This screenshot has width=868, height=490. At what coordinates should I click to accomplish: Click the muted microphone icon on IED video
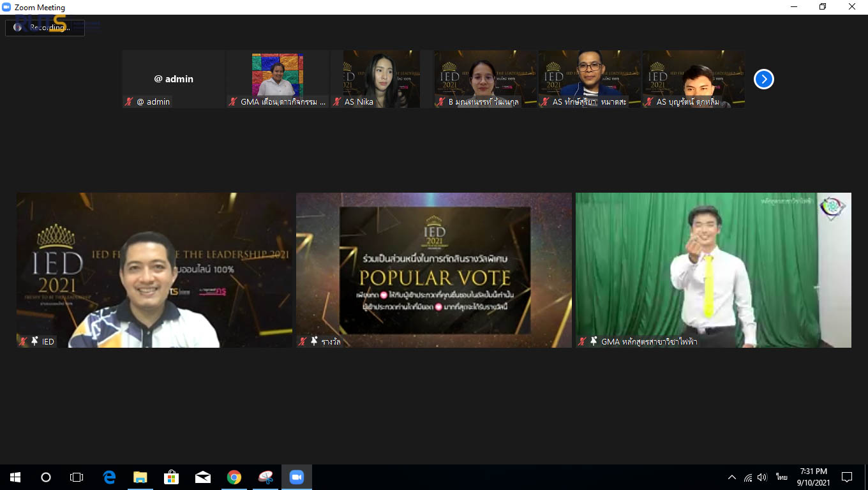point(24,341)
